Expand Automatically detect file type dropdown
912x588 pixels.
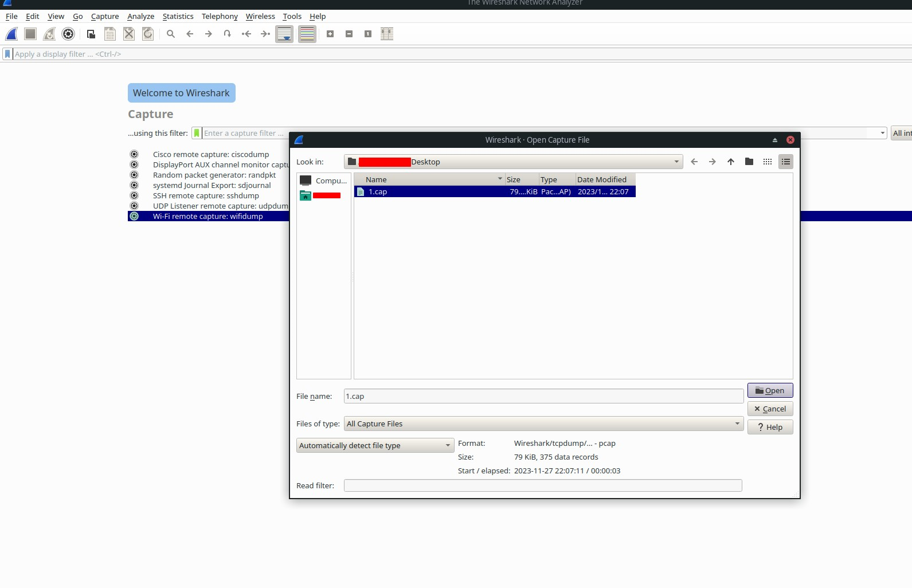[375, 445]
